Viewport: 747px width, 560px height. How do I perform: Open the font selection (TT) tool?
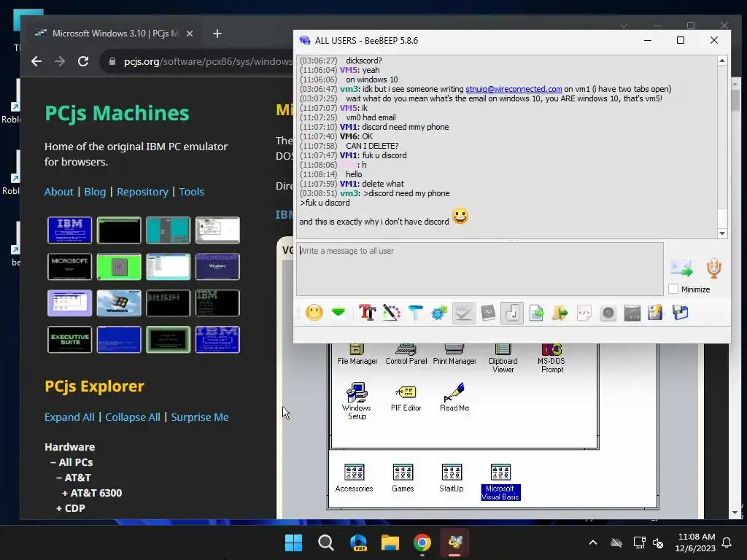coord(367,313)
